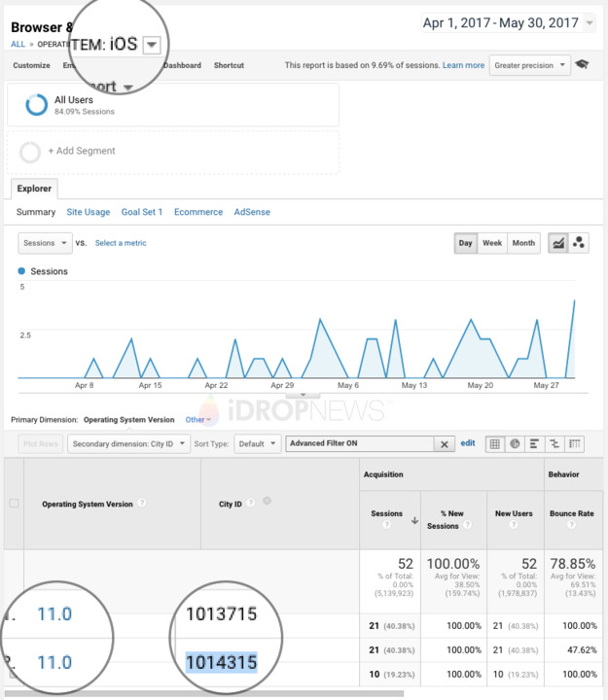Click the Sessions legend blue dot
The height and width of the screenshot is (700, 608).
[x=21, y=271]
